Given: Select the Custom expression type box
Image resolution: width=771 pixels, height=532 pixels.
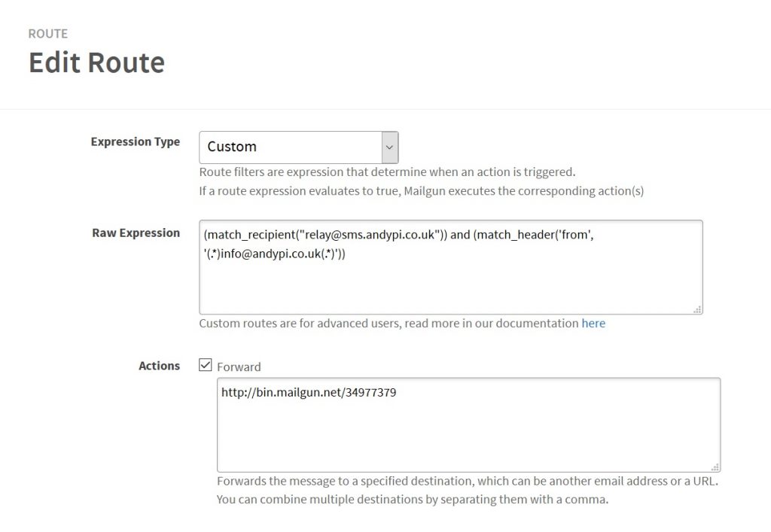Looking at the screenshot, I should pyautogui.click(x=298, y=147).
